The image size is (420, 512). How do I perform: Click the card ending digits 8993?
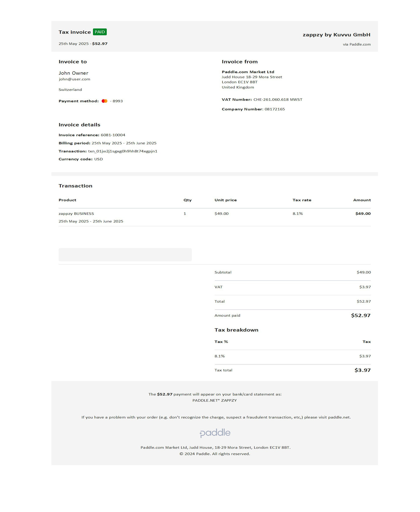(x=118, y=101)
